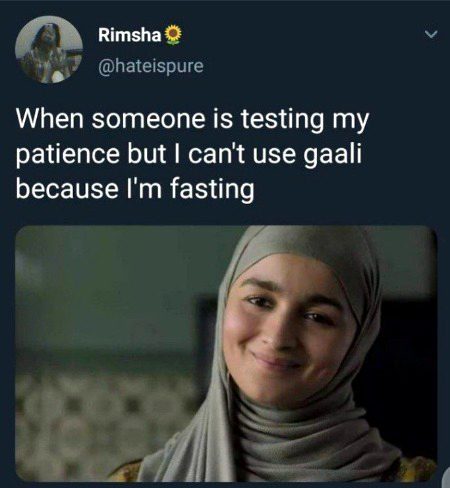450x488 pixels.
Task: Select the word "fasting" in the tweet
Action: coord(212,190)
